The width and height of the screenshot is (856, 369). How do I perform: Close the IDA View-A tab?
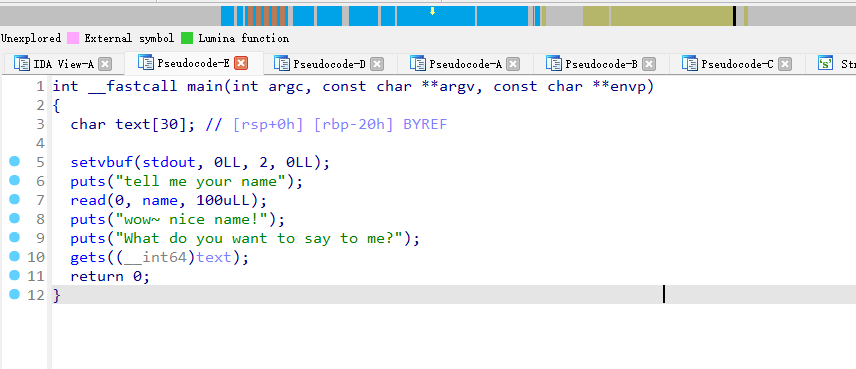(x=105, y=64)
